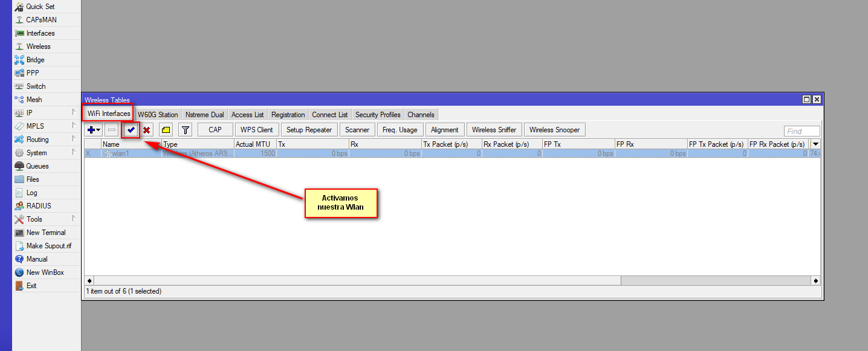Switch to the Access List tab
Screen dimensions: 868x351
click(247, 115)
